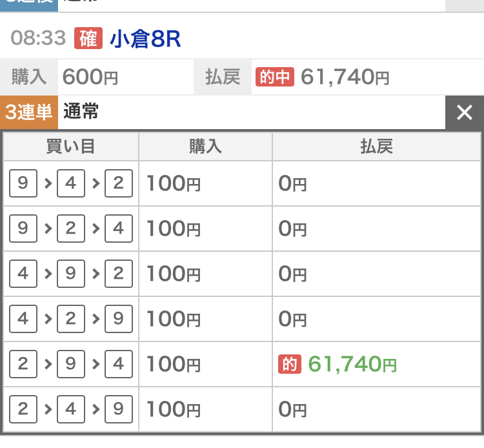The width and height of the screenshot is (484, 448).
Task: Click the 的中 hit badge in summary
Action: 275,77
